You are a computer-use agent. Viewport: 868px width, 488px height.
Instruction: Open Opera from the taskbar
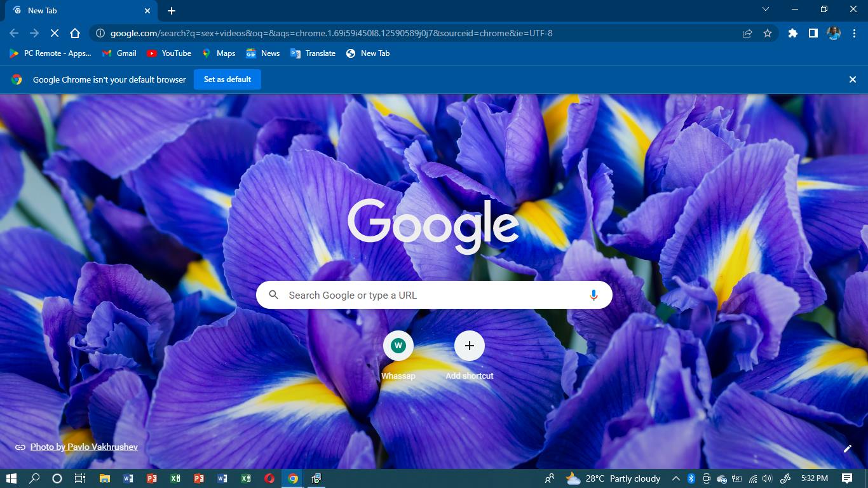pos(269,478)
